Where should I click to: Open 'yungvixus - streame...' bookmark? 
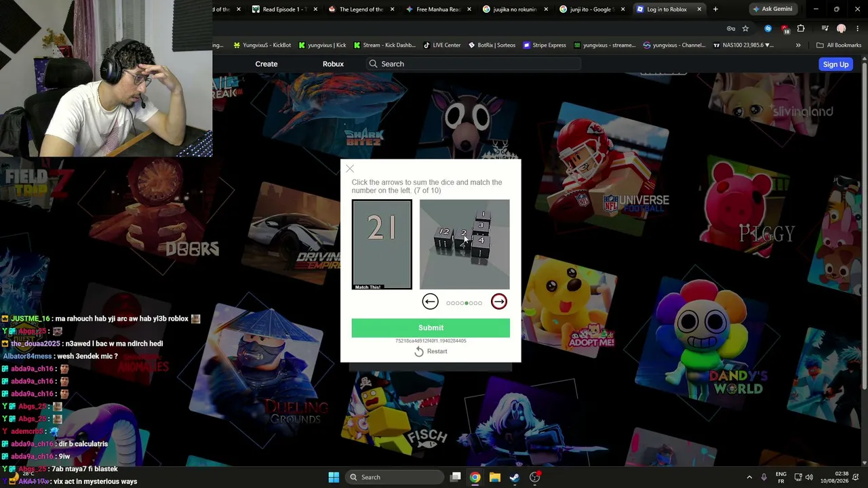[x=604, y=45]
